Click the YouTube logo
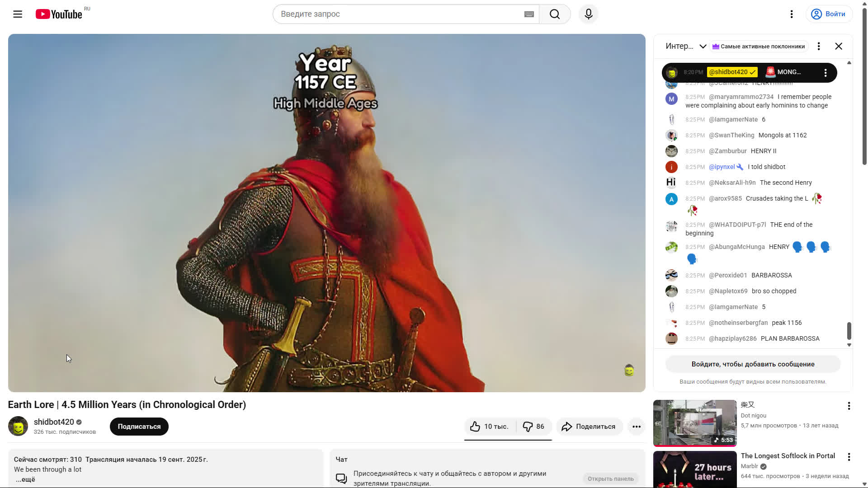Screen dimensions: 868x488 click(59, 14)
